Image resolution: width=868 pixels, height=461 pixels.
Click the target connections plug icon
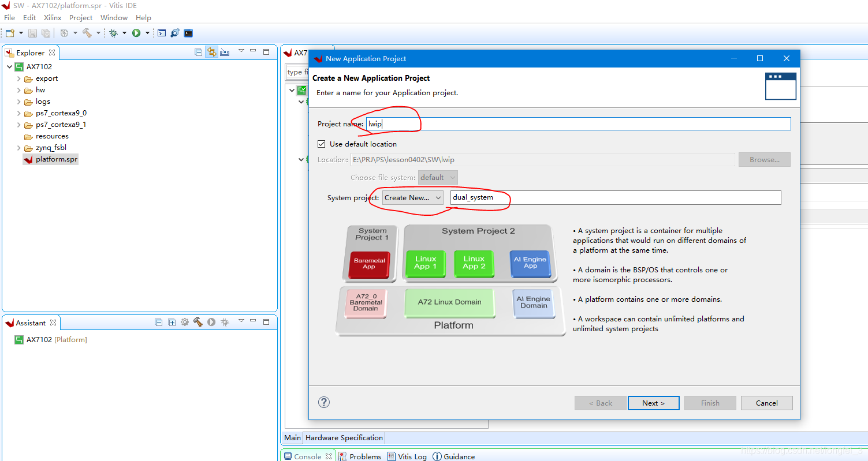[x=175, y=33]
